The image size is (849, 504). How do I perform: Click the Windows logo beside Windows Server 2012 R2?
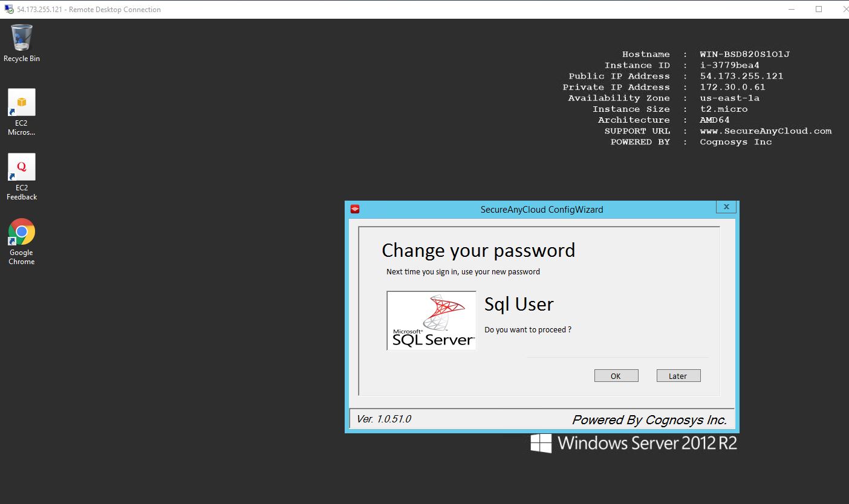(x=541, y=443)
